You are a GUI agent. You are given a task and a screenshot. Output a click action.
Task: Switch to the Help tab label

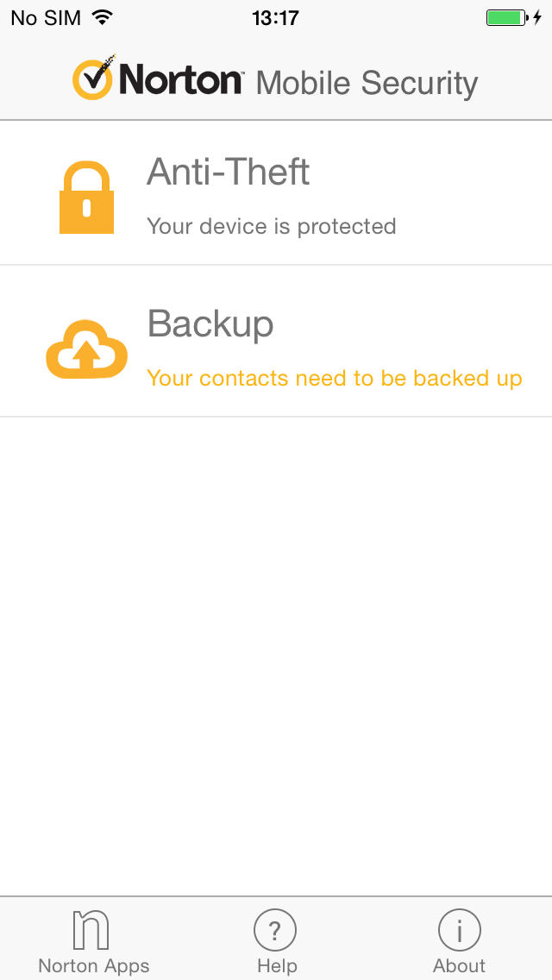276,965
